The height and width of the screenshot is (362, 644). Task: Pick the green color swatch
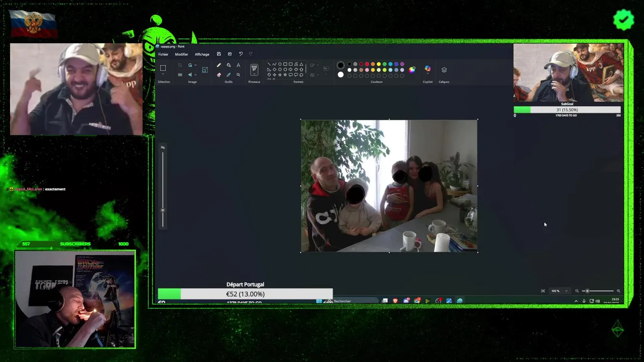[384, 64]
